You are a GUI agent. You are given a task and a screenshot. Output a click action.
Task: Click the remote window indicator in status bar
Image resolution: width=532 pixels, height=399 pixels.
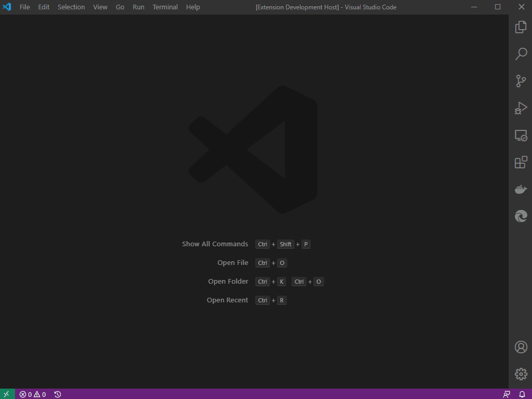[7, 394]
